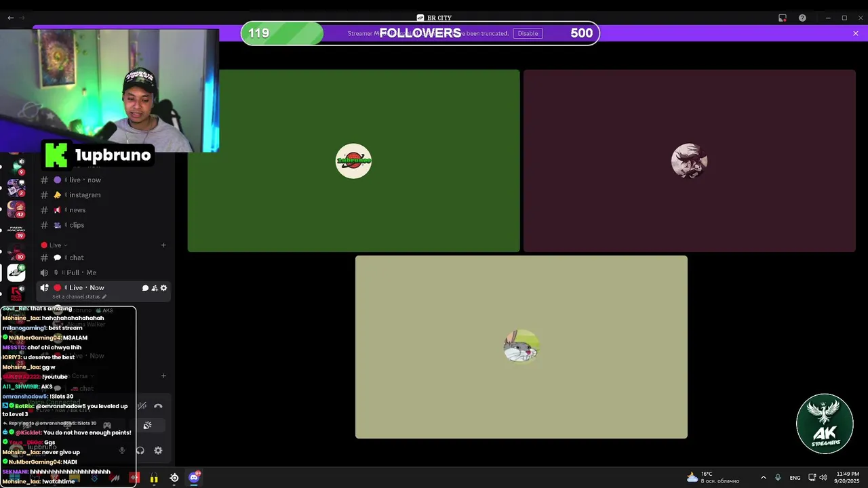Select the white planet server icon
868x488 pixels.
pos(16,272)
